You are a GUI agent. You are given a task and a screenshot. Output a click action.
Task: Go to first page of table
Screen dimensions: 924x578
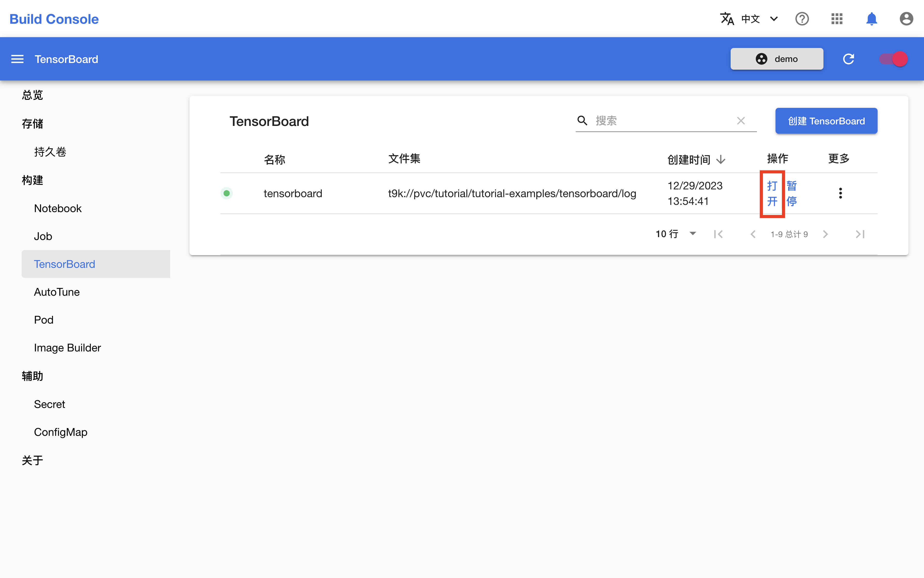[x=718, y=234]
